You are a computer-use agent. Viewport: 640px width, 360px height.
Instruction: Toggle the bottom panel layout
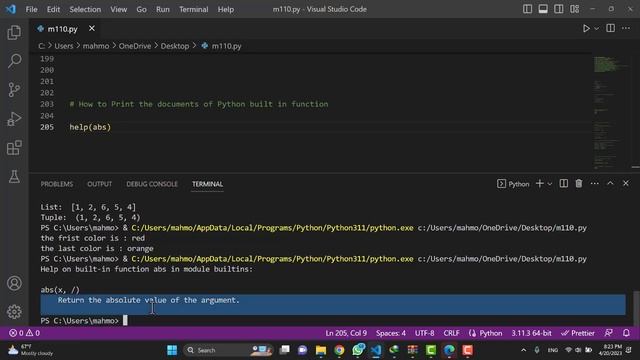tap(543, 9)
